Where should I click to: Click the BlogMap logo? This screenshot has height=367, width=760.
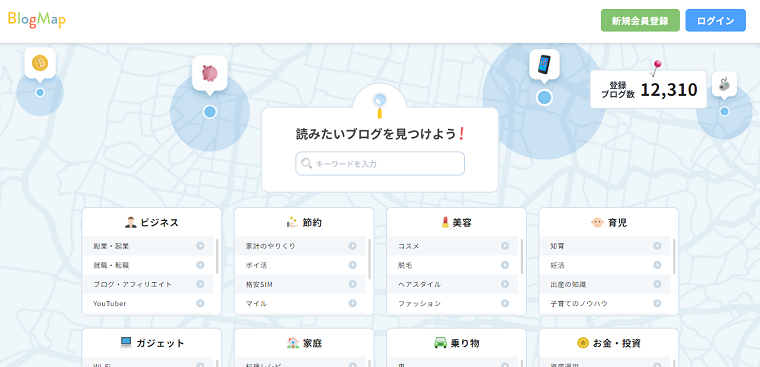pyautogui.click(x=37, y=20)
